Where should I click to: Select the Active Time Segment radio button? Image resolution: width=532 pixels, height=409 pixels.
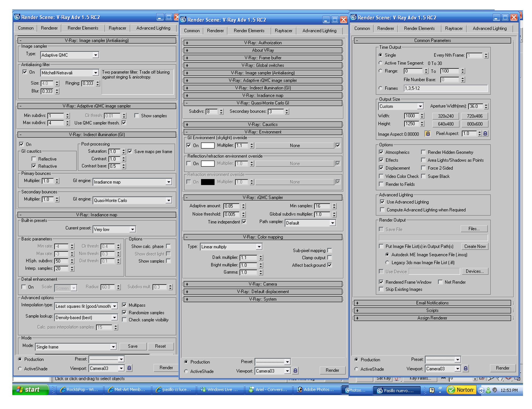point(381,63)
